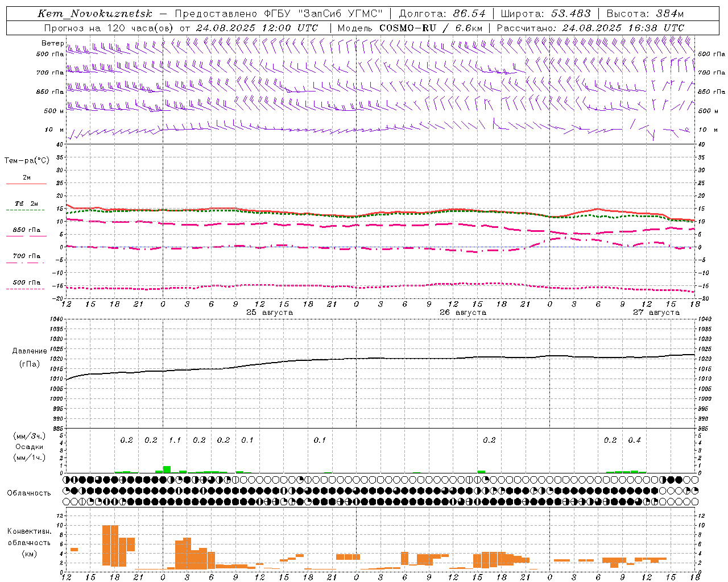The image size is (728, 582).
Task: Click the station name Kem_Novokuznetsk
Action: click(x=95, y=14)
